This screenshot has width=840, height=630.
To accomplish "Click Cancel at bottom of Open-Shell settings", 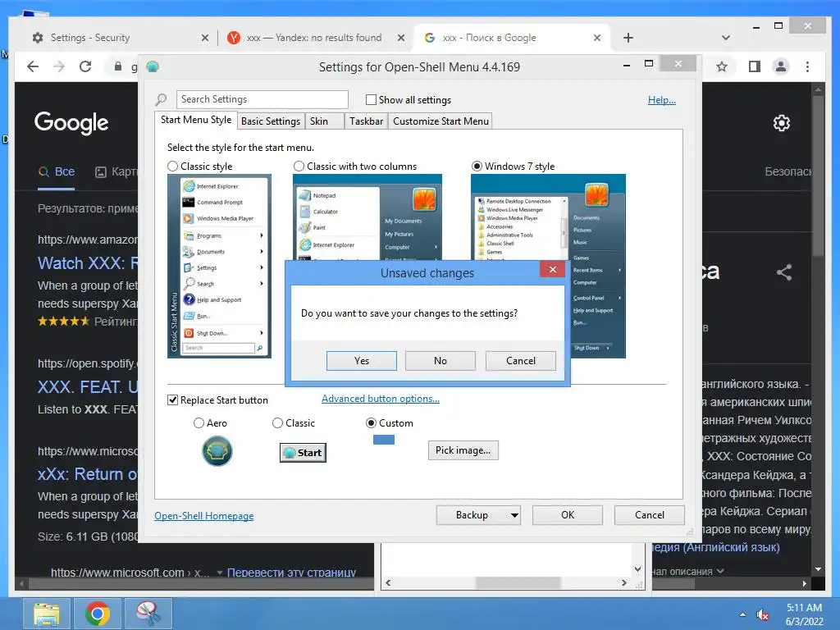I will (x=650, y=515).
